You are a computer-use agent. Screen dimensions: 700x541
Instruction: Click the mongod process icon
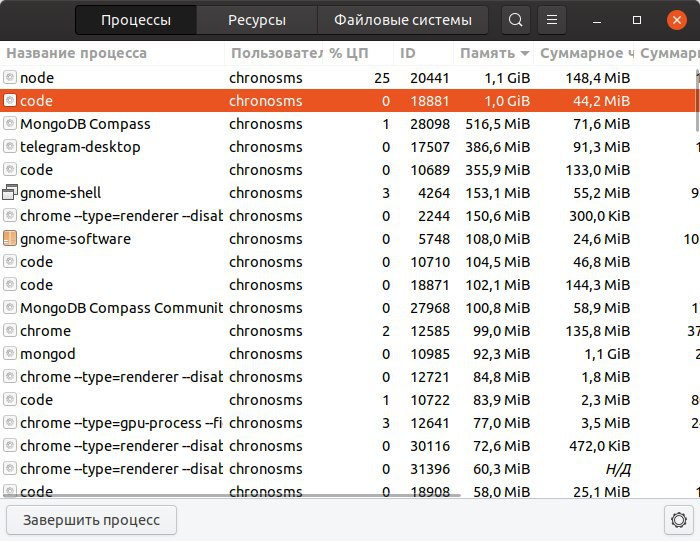click(x=10, y=354)
